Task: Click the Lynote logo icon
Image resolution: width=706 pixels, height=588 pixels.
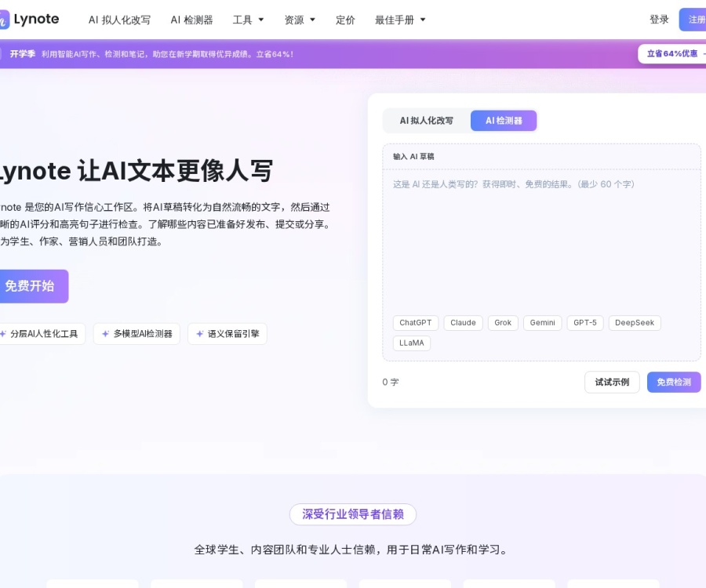Action: pos(4,20)
